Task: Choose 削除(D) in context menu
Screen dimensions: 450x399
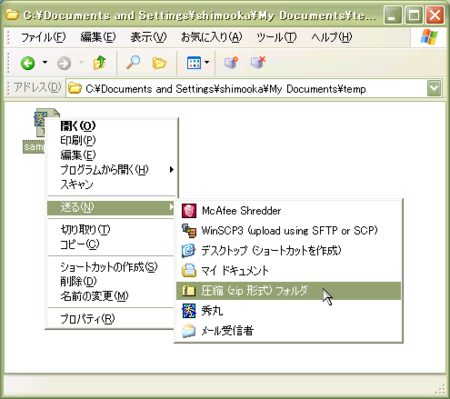Action: click(x=111, y=282)
